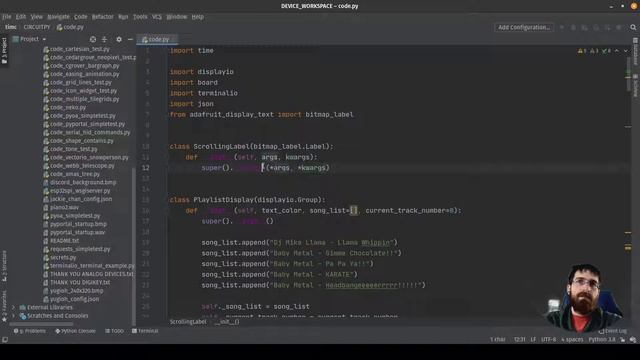Open the Code menu

80,17
